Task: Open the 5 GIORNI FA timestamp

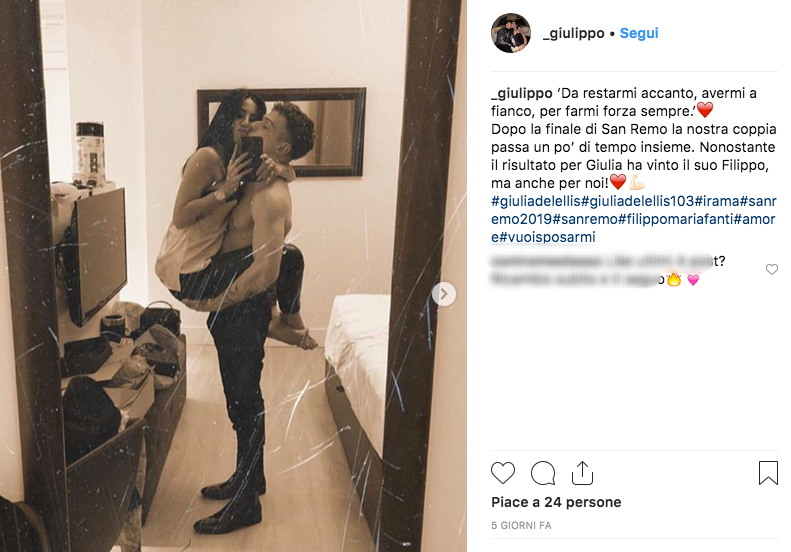Action: coord(521,525)
